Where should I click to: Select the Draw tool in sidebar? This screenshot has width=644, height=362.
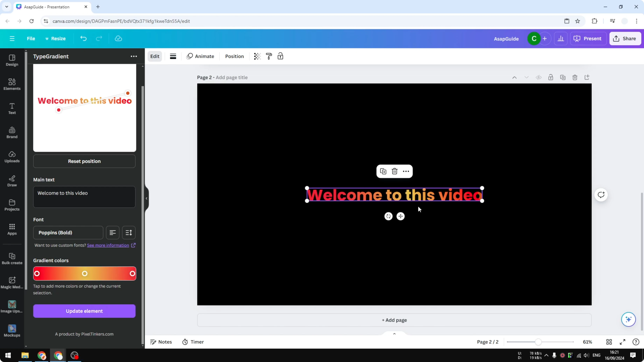coord(12,181)
